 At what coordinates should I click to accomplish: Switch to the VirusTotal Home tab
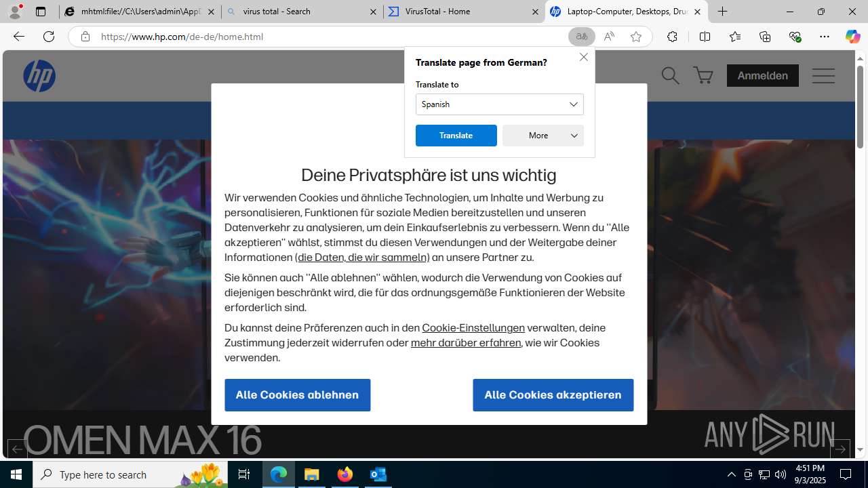[464, 12]
